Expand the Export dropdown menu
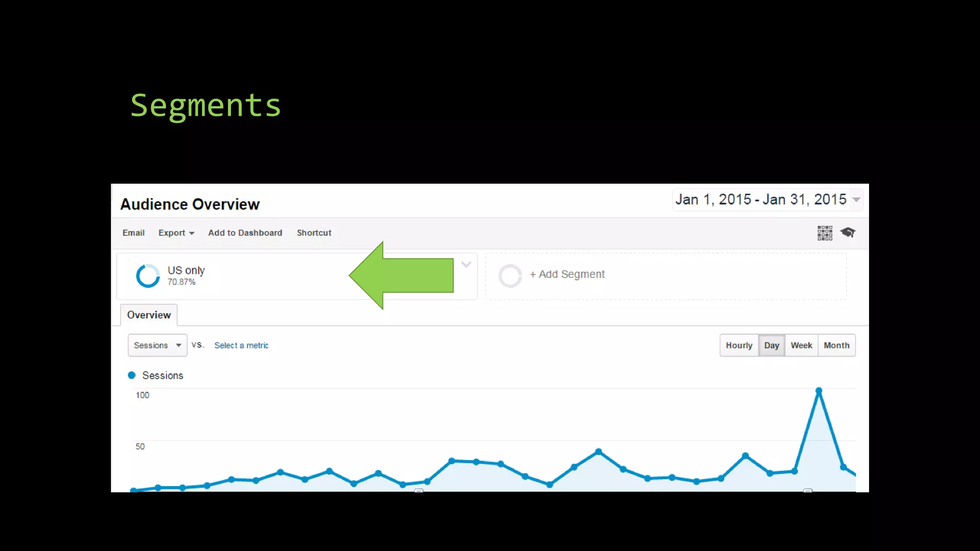Image resolution: width=980 pixels, height=551 pixels. (x=176, y=233)
